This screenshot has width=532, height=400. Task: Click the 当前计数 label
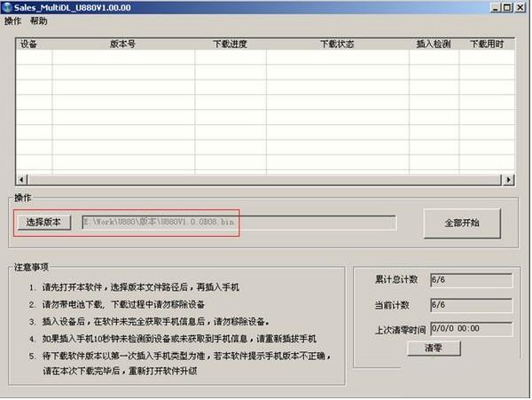point(392,305)
